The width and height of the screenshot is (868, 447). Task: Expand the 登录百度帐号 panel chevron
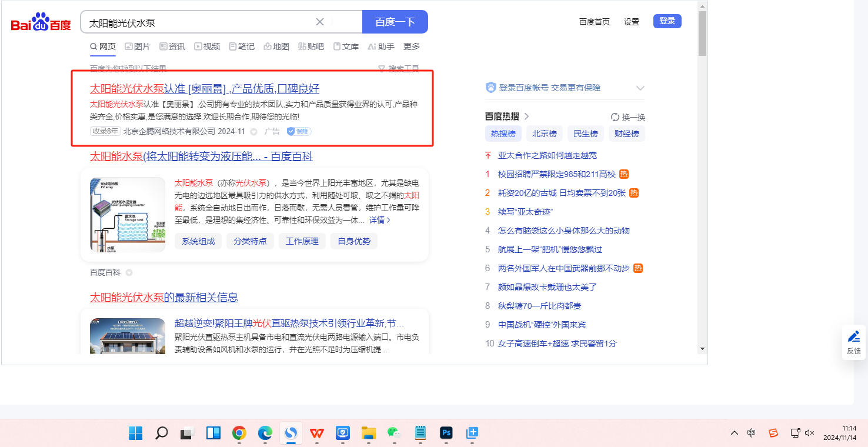click(x=640, y=88)
